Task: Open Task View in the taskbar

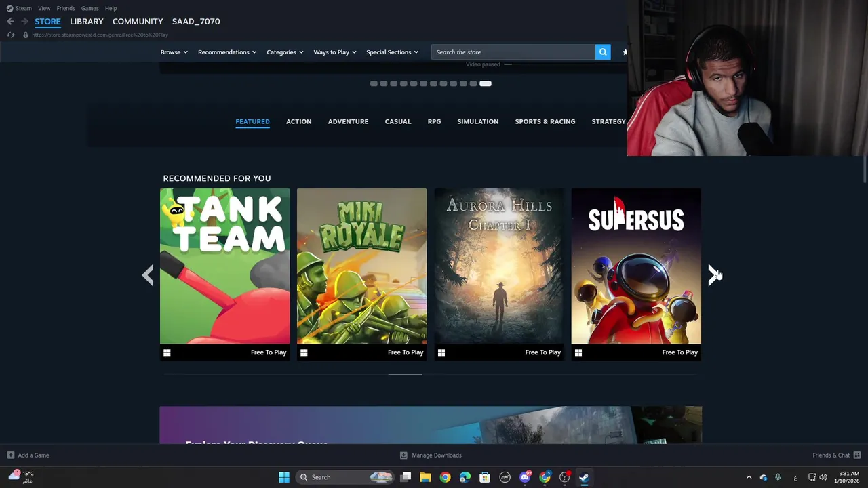Action: (406, 477)
